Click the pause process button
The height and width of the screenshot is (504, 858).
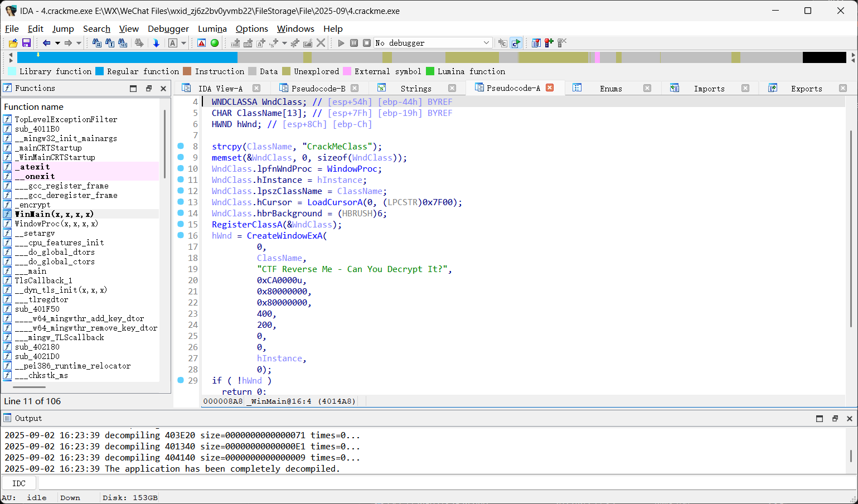click(354, 43)
